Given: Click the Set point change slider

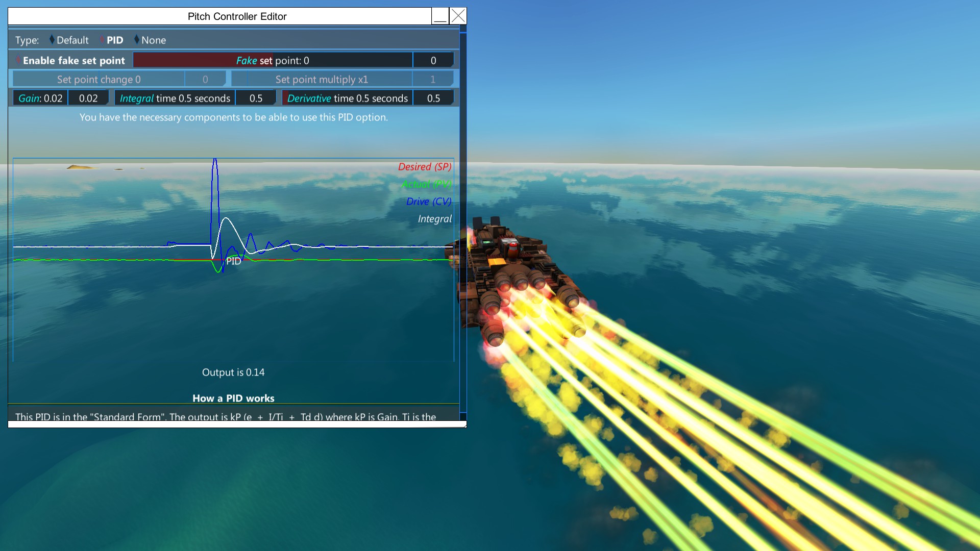Looking at the screenshot, I should click(x=99, y=80).
